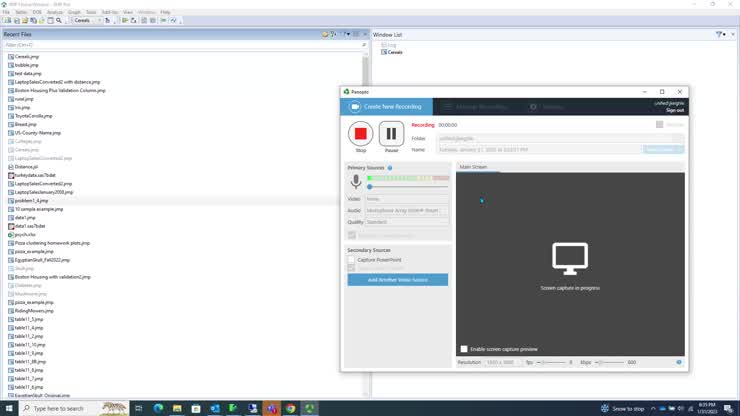This screenshot has width=740, height=416.
Task: Toggle the checkbox under Quality setting
Action: tap(352, 235)
